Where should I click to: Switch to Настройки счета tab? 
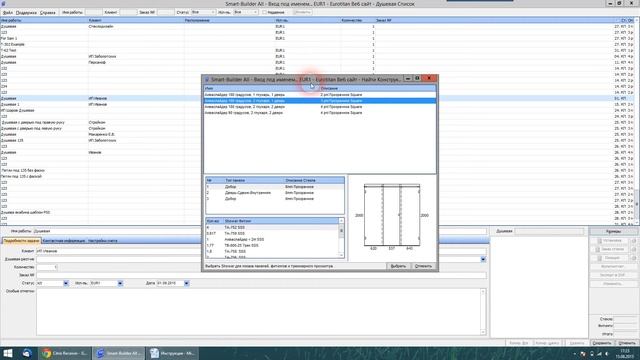102,241
